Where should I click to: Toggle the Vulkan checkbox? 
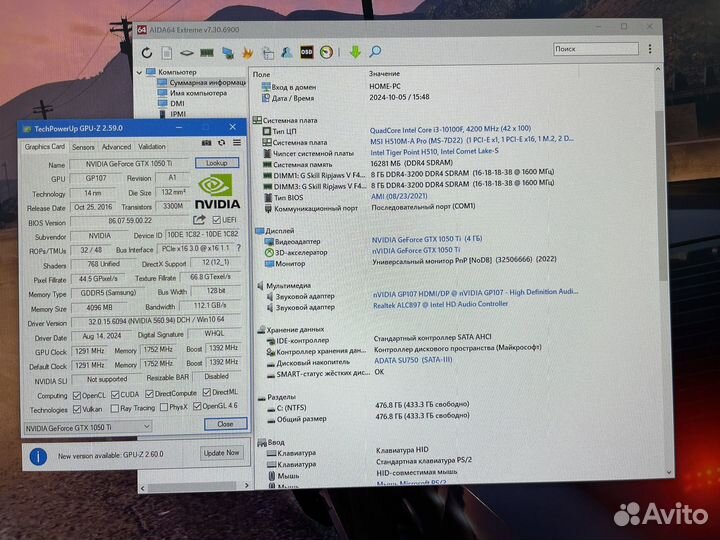[x=77, y=409]
